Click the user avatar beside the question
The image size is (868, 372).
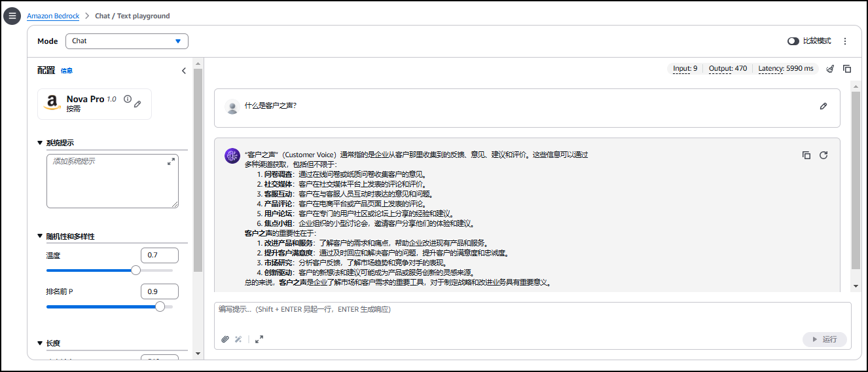point(232,107)
